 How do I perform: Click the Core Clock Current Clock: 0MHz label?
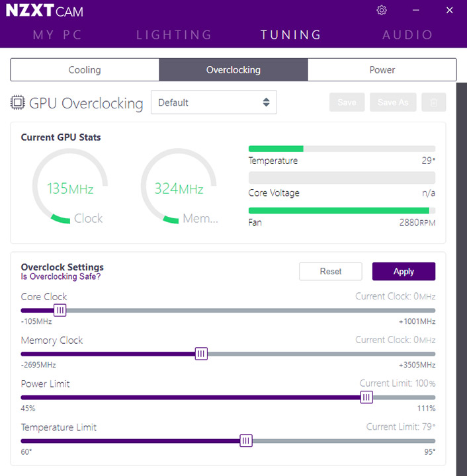point(396,296)
